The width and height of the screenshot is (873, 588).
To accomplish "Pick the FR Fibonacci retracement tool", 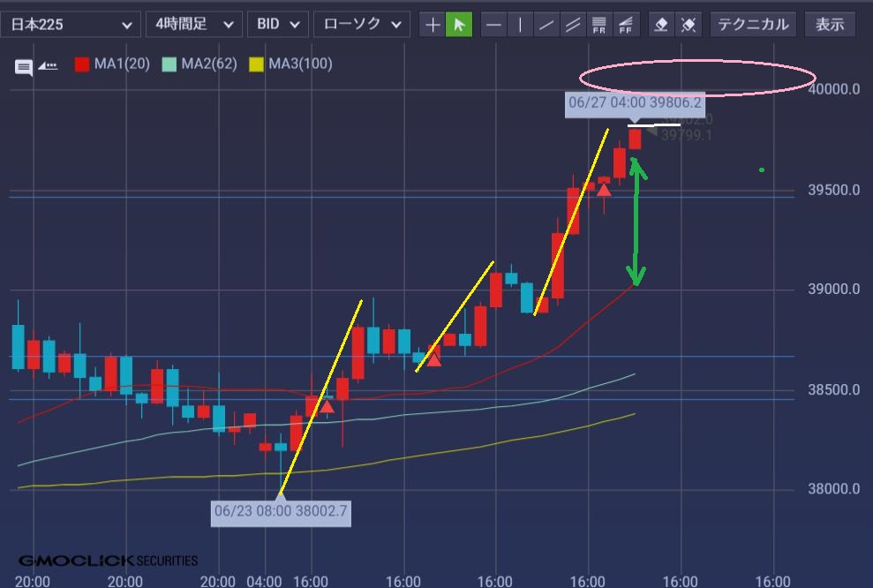I will 599,25.
